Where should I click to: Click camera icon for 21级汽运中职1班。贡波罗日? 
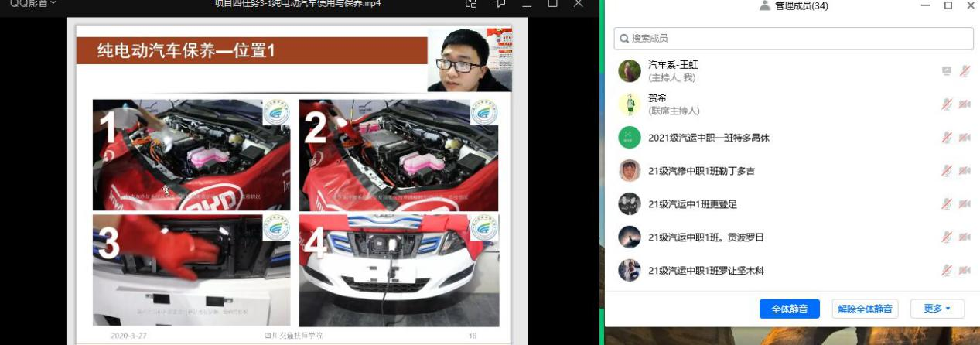965,237
